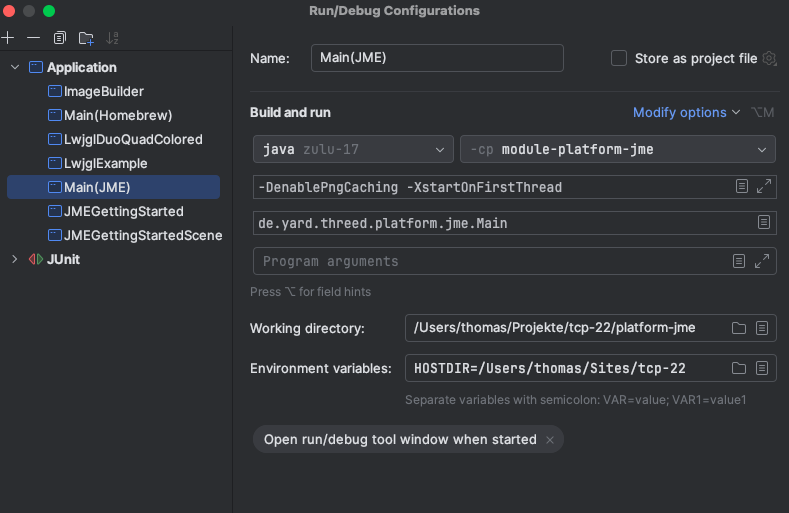
Task: Browse for the working directory folder
Action: point(739,328)
